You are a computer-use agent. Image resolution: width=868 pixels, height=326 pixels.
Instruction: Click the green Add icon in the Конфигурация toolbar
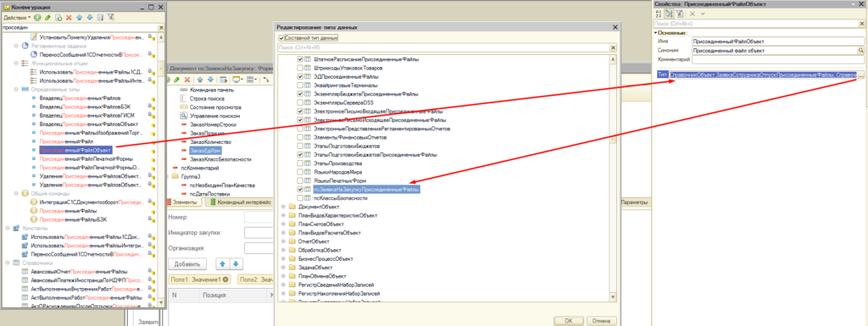37,18
